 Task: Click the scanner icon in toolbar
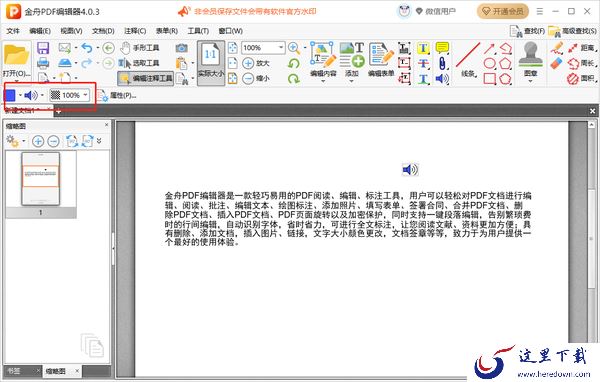[65, 63]
